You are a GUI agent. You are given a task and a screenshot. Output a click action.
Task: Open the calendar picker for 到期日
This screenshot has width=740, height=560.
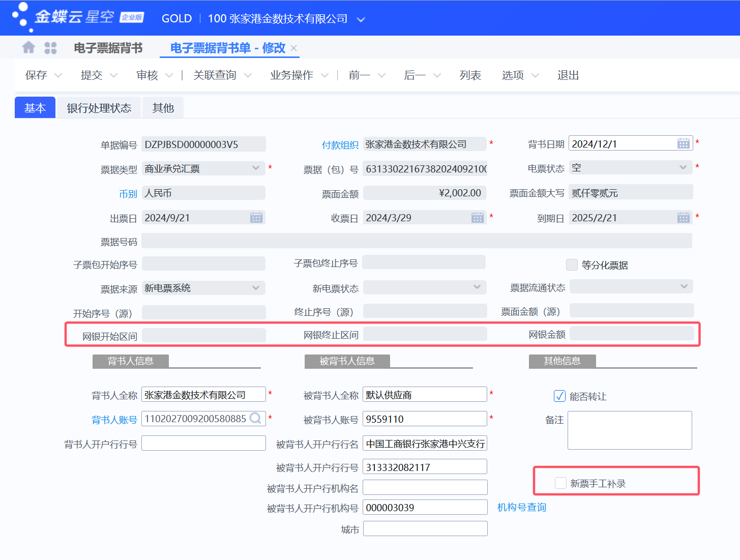pos(684,217)
